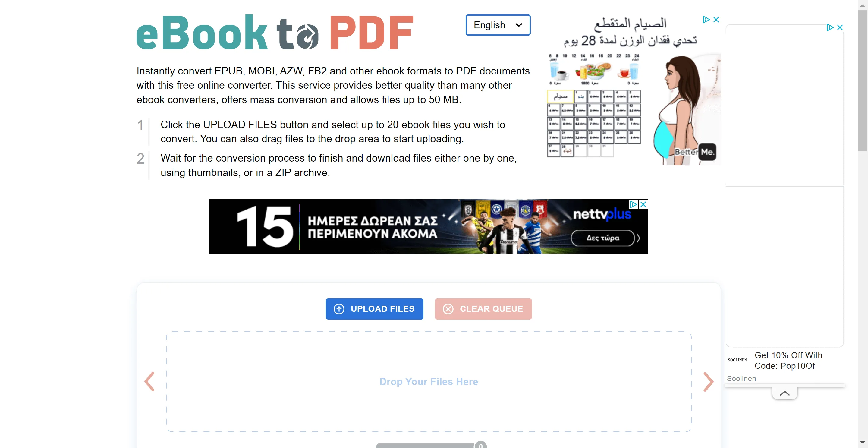868x448 pixels.
Task: Click the right navigation arrow
Action: (x=708, y=382)
